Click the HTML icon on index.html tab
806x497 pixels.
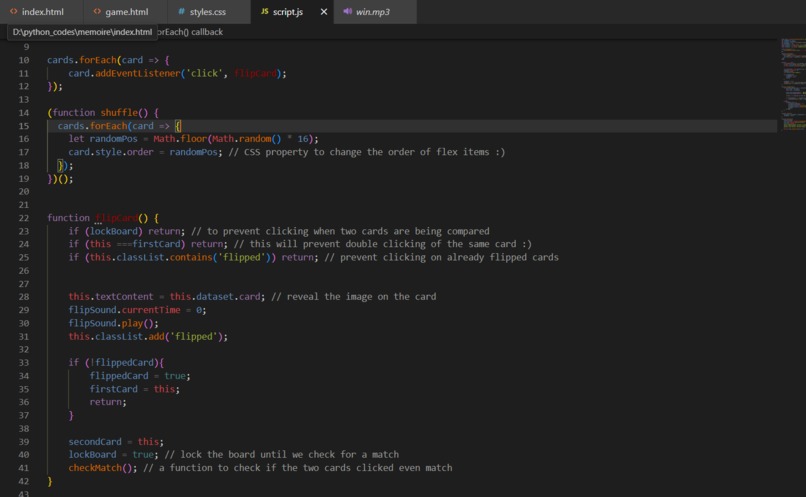13,11
